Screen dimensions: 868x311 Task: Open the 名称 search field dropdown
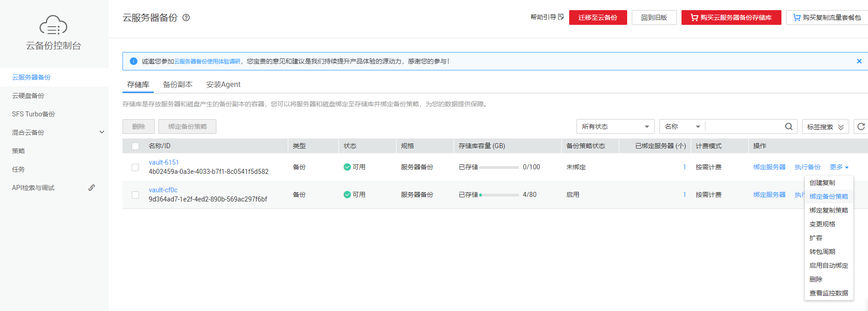coord(682,127)
